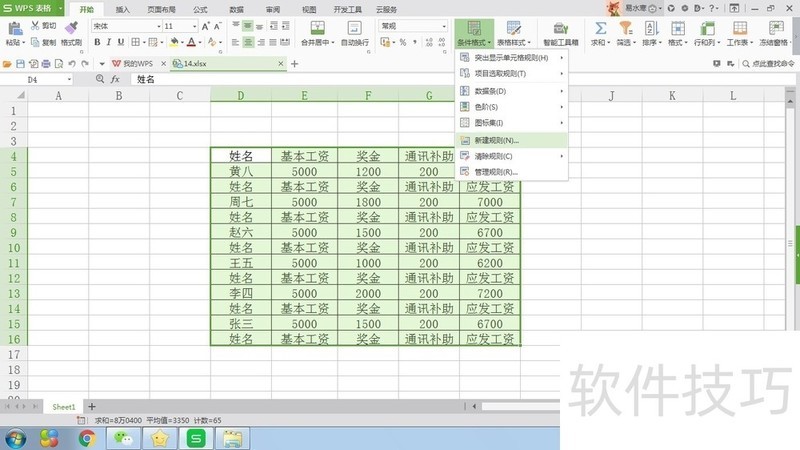Click the 点此查找命令 command search box
Screen dimensions: 800x450
768,64
